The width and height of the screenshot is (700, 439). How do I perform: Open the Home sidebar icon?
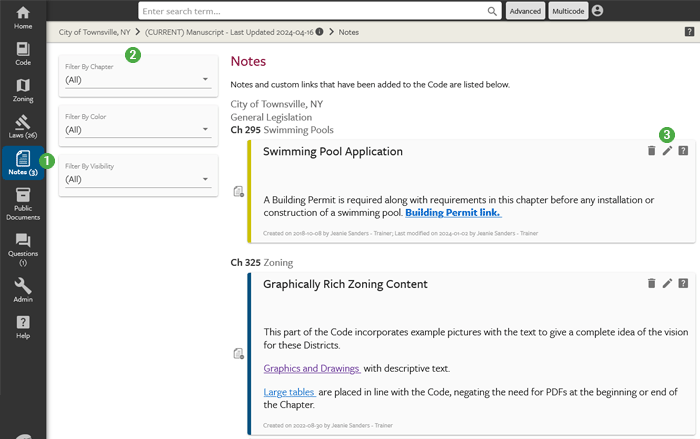(22, 17)
